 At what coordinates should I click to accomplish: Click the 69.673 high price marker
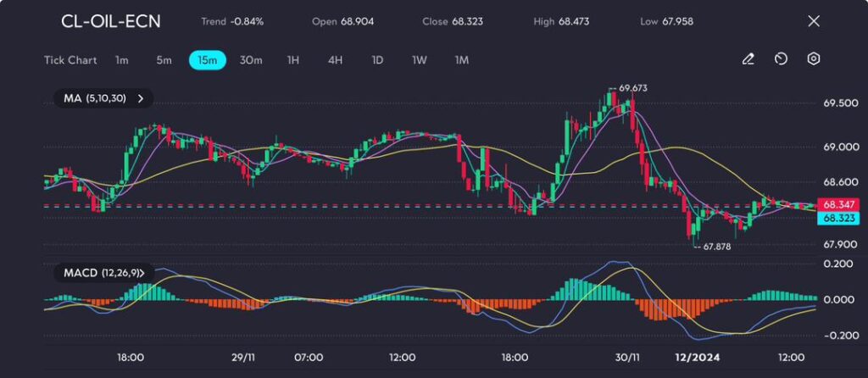632,88
